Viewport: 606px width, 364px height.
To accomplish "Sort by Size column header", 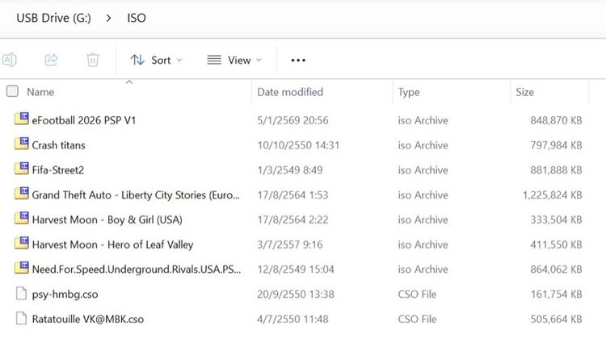I will coord(525,92).
